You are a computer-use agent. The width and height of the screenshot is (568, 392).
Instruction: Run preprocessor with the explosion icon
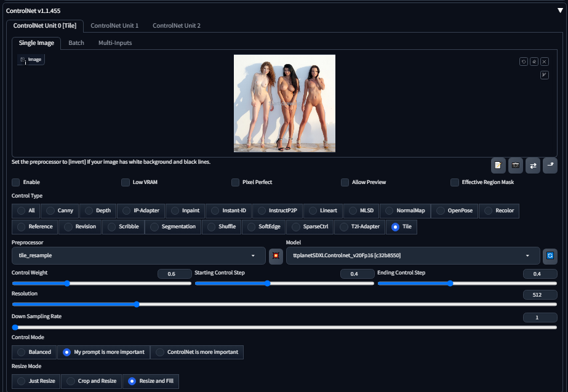coord(276,256)
